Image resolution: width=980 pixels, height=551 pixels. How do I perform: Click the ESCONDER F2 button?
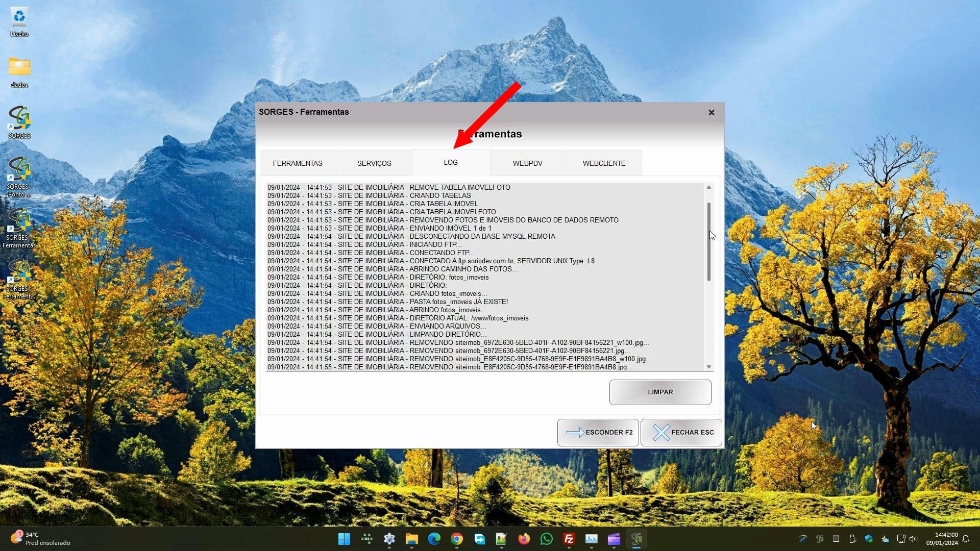tap(598, 433)
